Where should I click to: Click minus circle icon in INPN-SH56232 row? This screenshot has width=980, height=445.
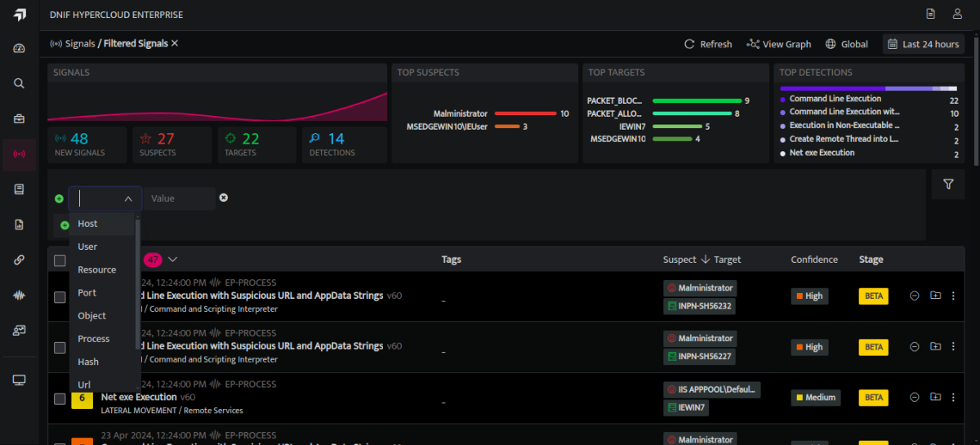[915, 296]
